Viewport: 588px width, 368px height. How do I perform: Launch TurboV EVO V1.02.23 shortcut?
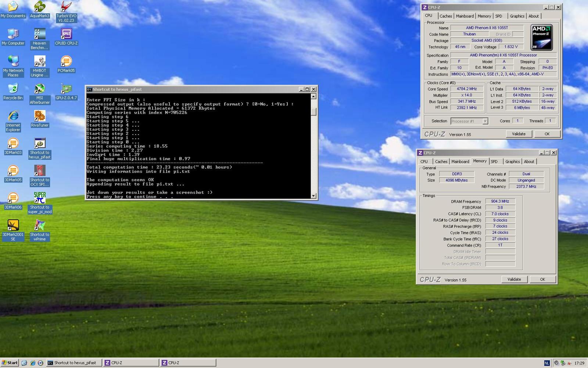point(66,12)
